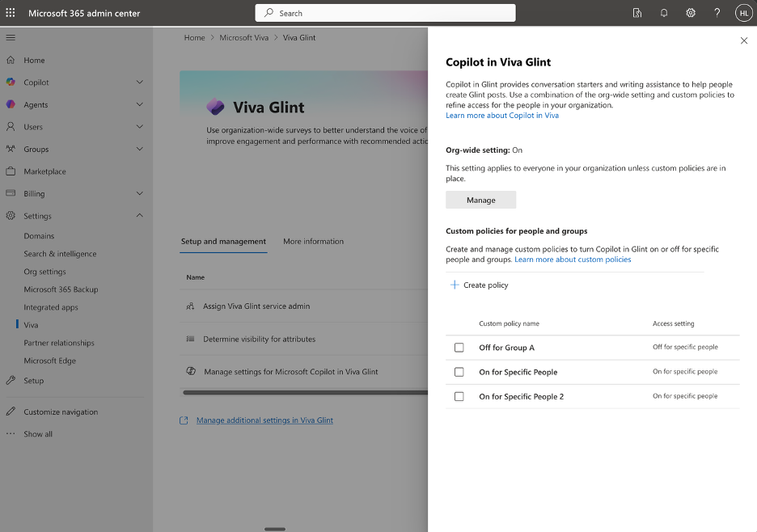Switch to the More information tab
Screen dimensions: 757x532
tap(313, 241)
